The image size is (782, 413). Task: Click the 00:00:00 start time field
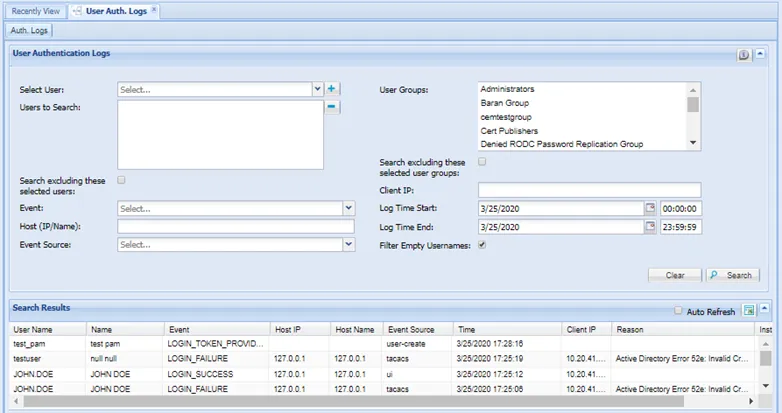coord(680,208)
